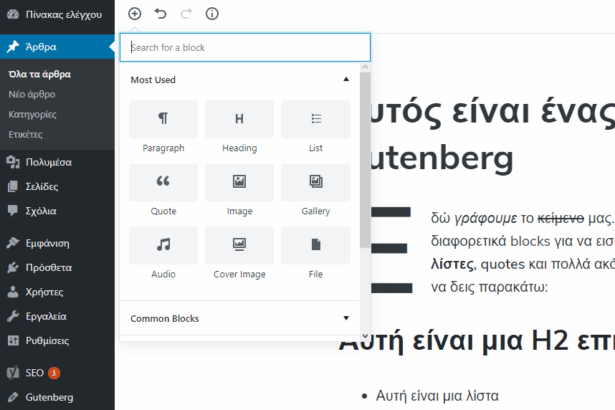Open the Gutenberg menu item
The height and width of the screenshot is (410, 615).
(57, 397)
